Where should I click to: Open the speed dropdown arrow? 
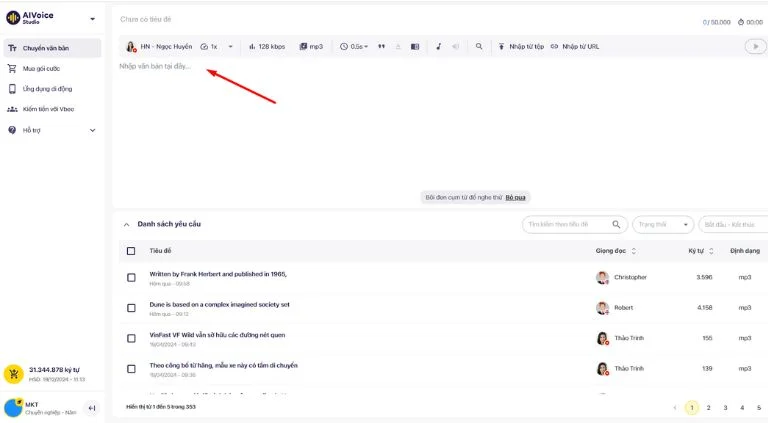[230, 47]
